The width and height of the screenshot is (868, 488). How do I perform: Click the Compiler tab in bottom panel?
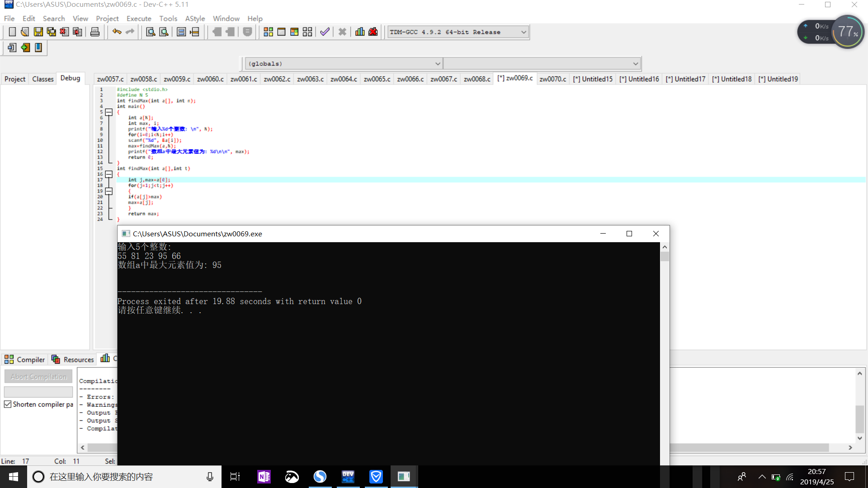[x=25, y=360]
